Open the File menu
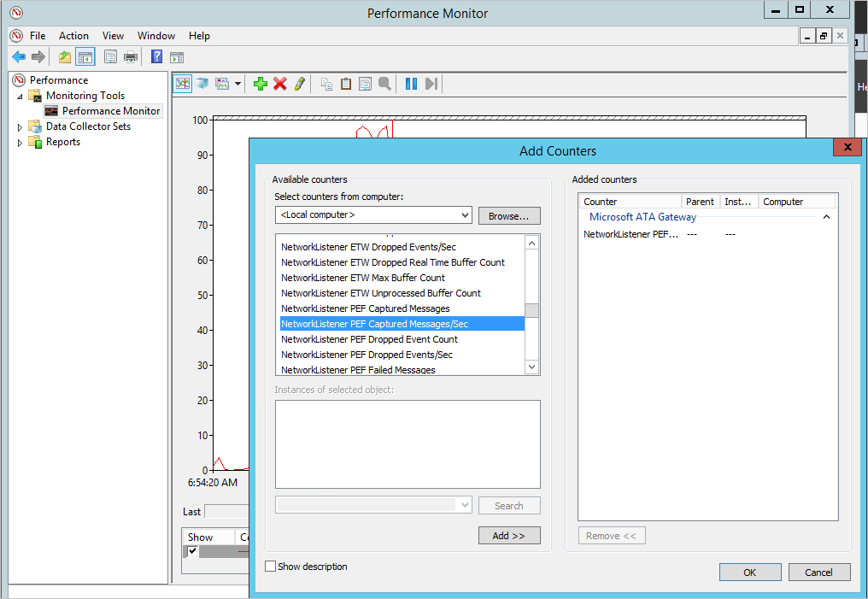Image resolution: width=868 pixels, height=599 pixels. [x=38, y=35]
